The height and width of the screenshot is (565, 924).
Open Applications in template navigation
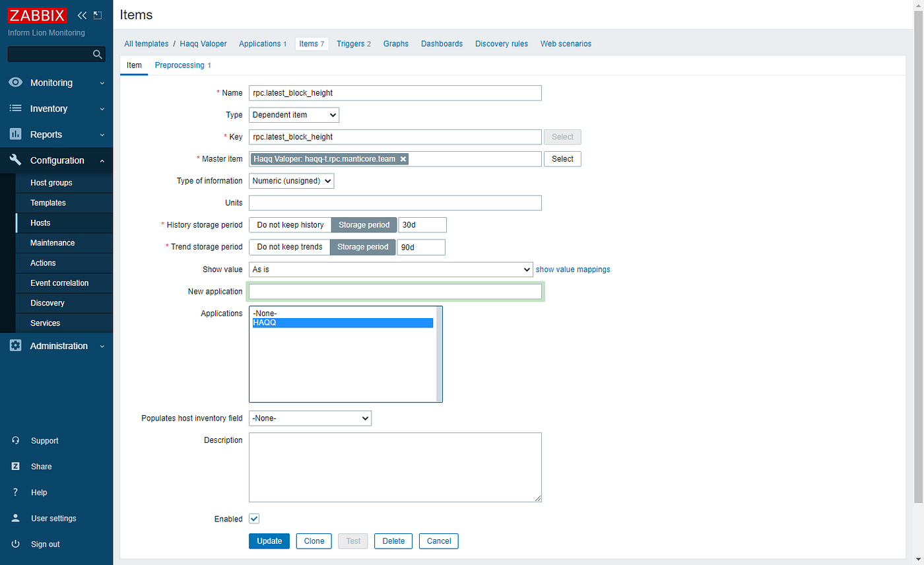(x=263, y=44)
